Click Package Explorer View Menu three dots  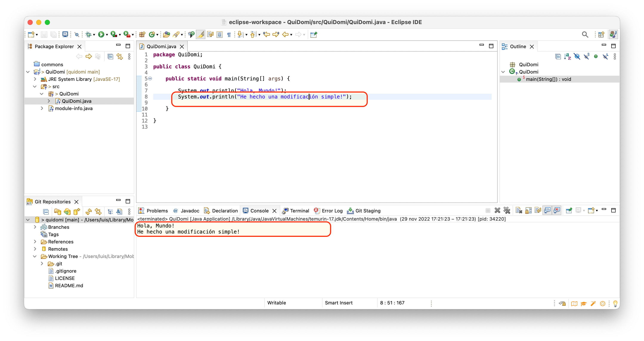pyautogui.click(x=129, y=57)
